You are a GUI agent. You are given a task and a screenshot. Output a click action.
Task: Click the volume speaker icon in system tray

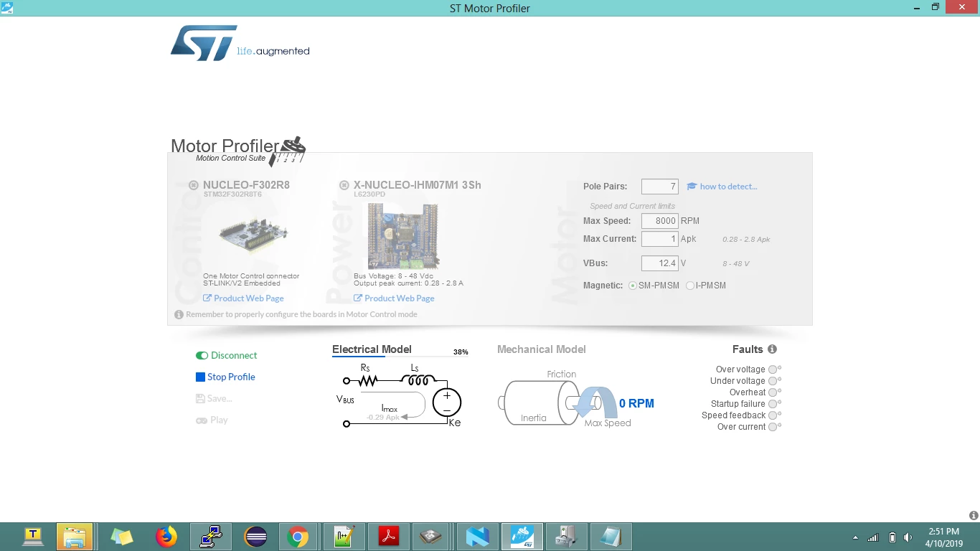908,537
